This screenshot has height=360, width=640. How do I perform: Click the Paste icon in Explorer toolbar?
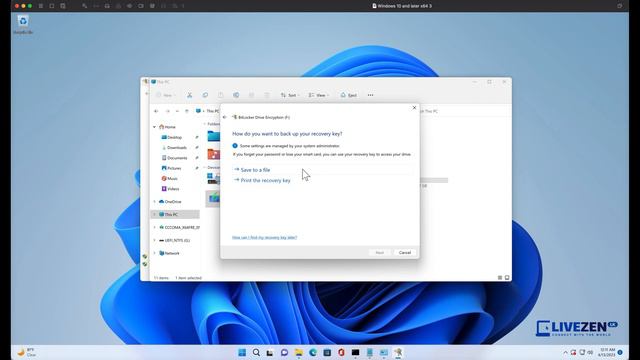pos(220,95)
